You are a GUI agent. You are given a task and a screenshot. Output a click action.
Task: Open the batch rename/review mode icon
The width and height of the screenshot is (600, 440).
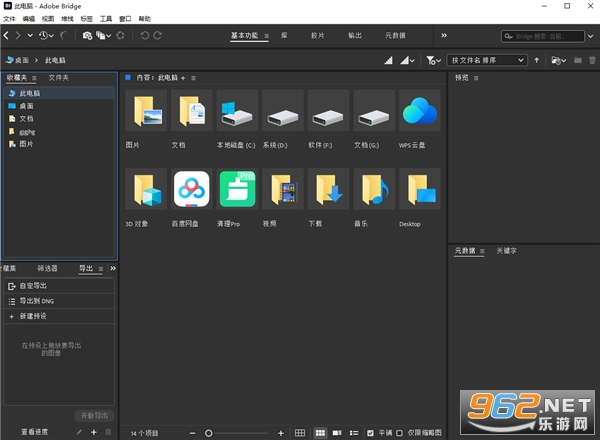click(x=103, y=36)
